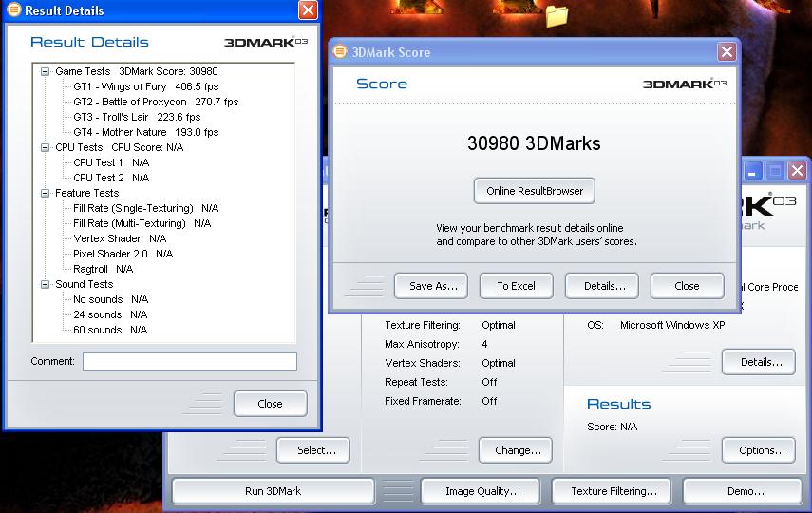Select GT4 - Mother Nature row
The width and height of the screenshot is (812, 513).
point(145,132)
